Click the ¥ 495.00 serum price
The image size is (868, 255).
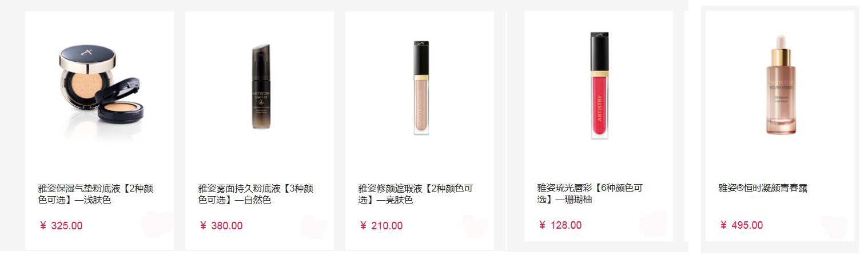click(741, 225)
